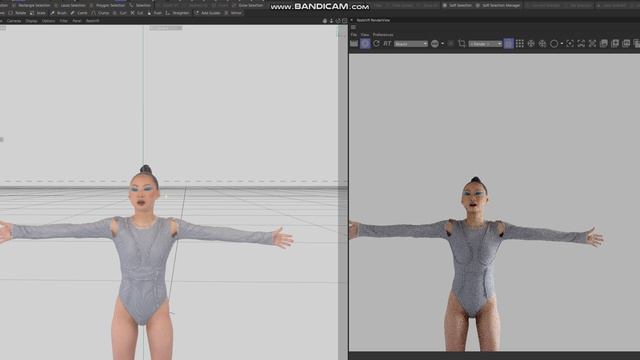Viewport: 640px width, 360px height.
Task: Open the viewport Camera menu
Action: pos(14,21)
